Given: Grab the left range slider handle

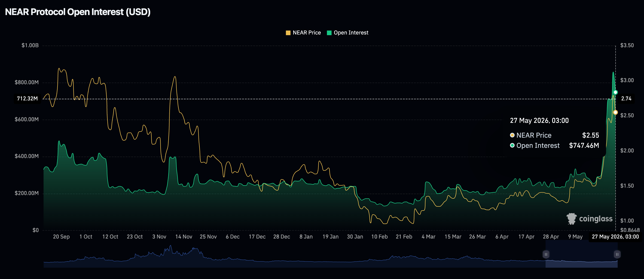Looking at the screenshot, I should (546, 254).
